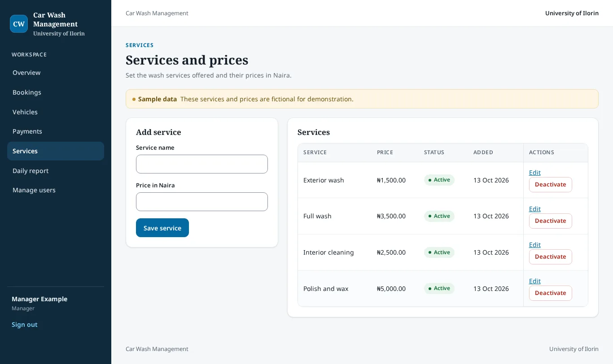
Task: Click the Active badge for Polish and wax
Action: click(x=439, y=288)
